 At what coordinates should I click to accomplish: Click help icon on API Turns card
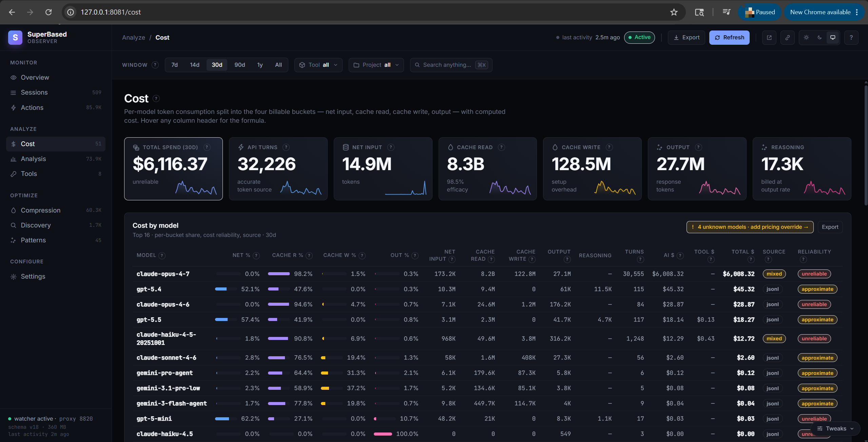(x=286, y=147)
